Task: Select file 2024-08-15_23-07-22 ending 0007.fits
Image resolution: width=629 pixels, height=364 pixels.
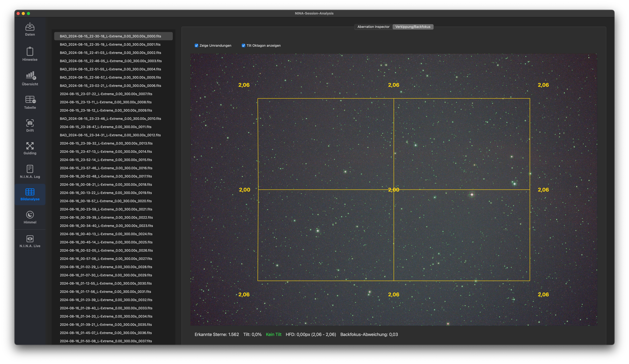Action: tap(106, 94)
